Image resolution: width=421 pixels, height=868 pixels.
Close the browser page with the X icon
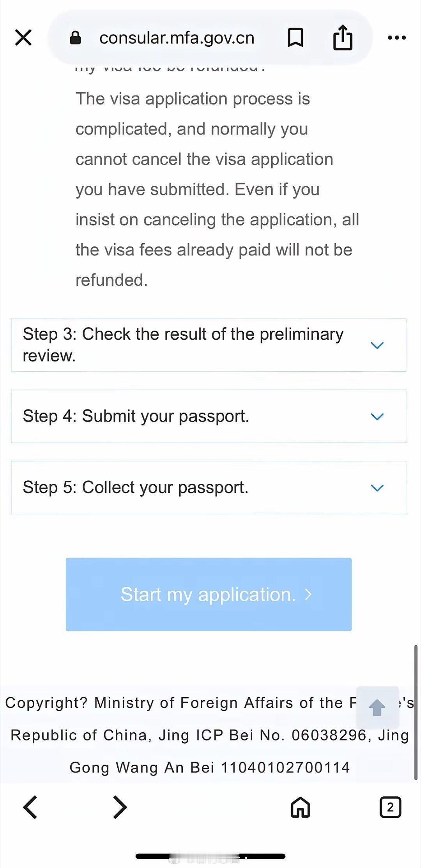[x=23, y=38]
